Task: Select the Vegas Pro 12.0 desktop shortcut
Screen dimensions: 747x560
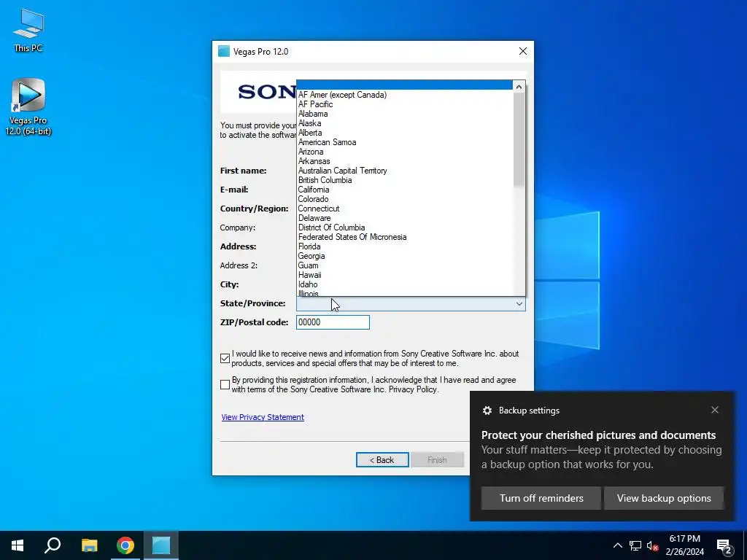Action: point(28,107)
